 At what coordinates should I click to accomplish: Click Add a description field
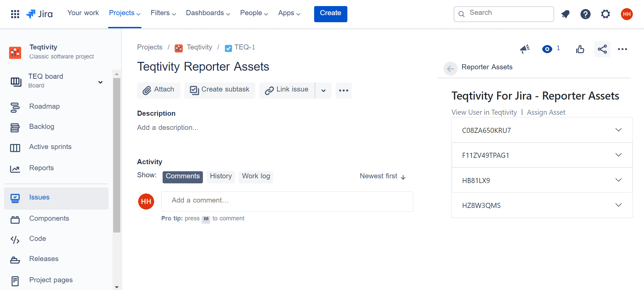coord(168,128)
